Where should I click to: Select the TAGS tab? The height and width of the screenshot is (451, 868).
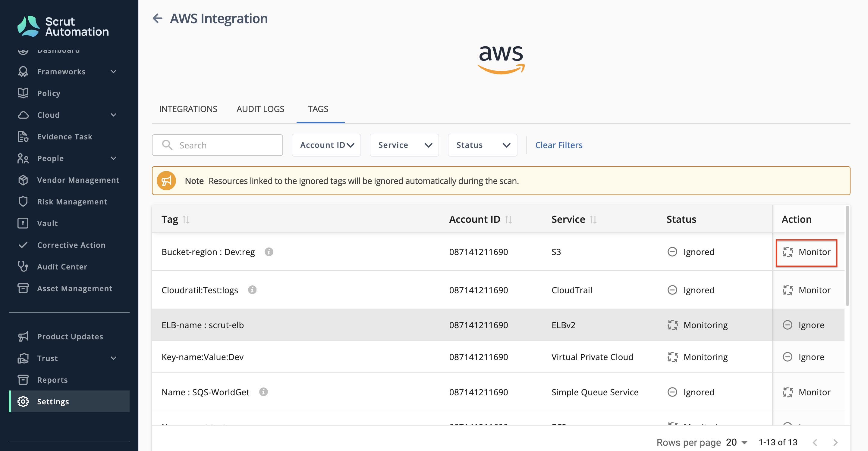point(318,109)
